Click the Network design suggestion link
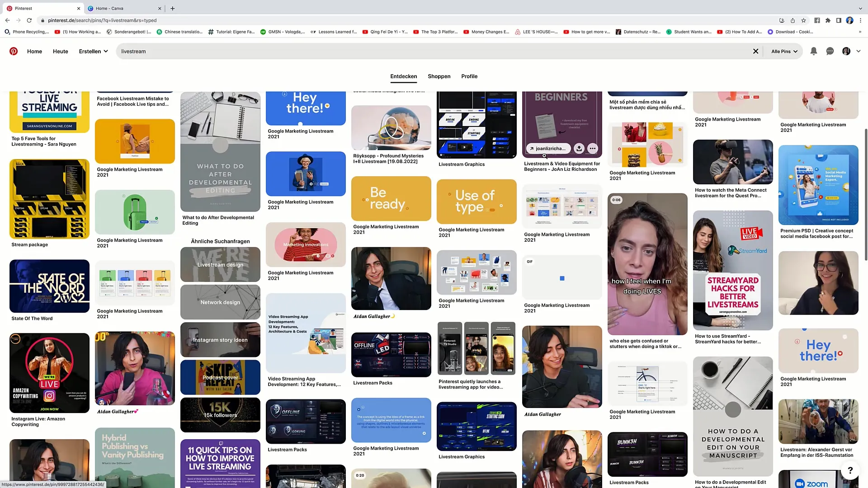 (x=220, y=301)
